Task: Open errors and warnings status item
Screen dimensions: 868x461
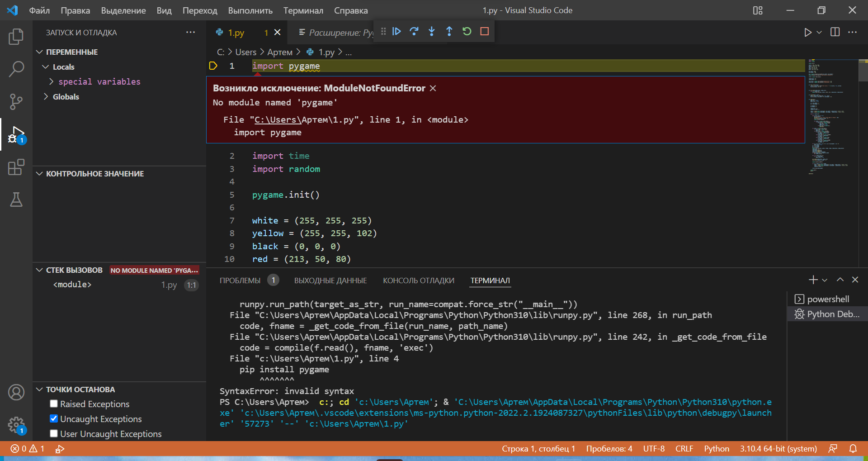Action: 27,449
